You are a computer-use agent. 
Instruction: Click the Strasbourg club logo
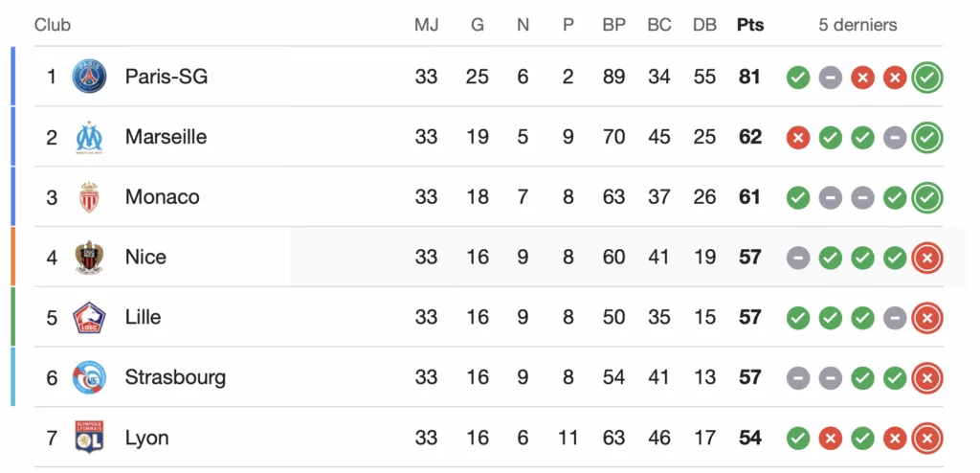[89, 377]
